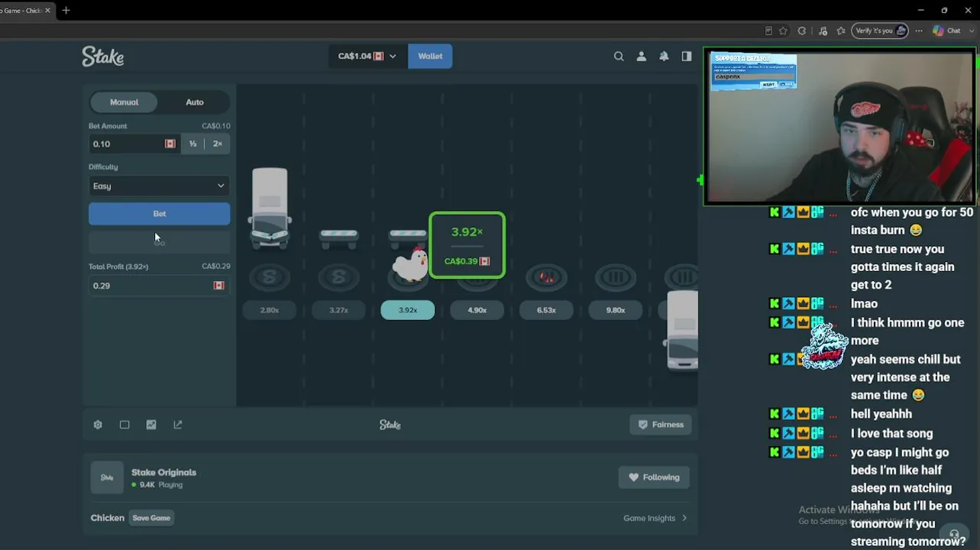Open the site search magnifier
The image size is (980, 550).
[619, 56]
